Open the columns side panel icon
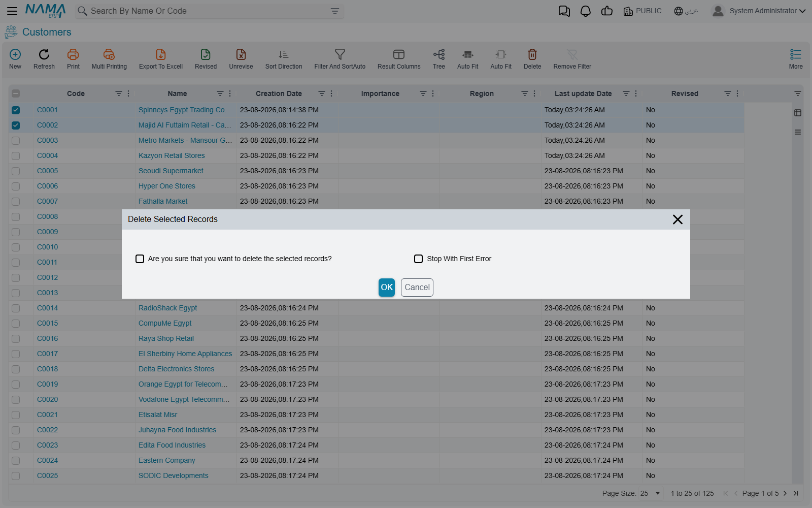The height and width of the screenshot is (508, 812). (x=798, y=113)
